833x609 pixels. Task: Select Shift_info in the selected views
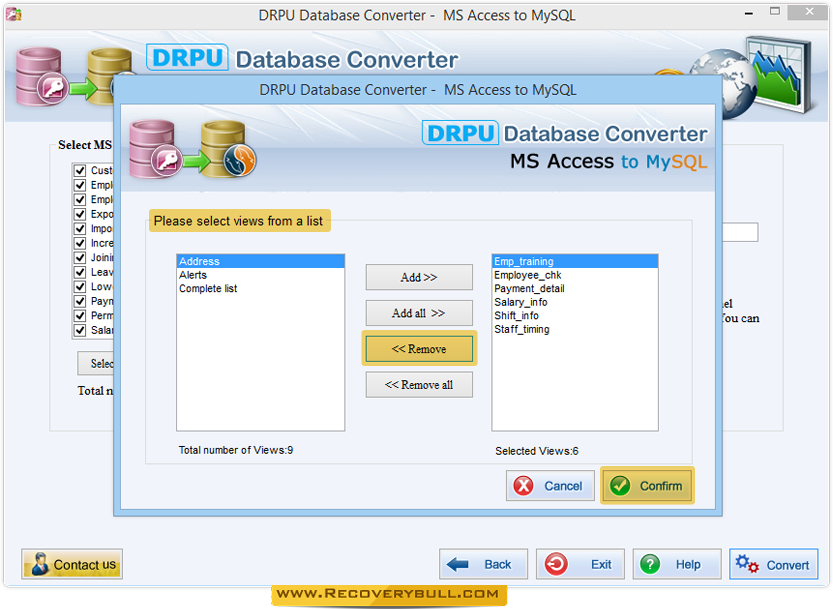(x=575, y=316)
